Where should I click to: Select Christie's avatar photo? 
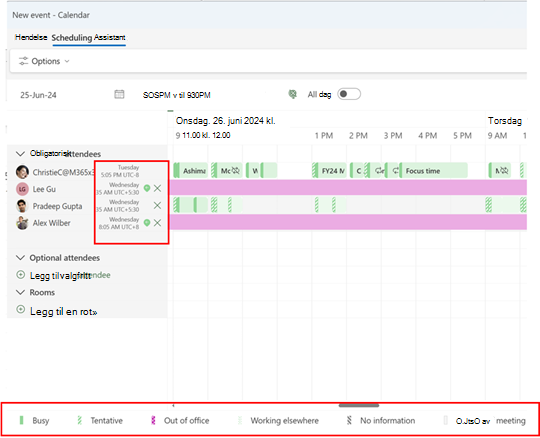point(22,171)
